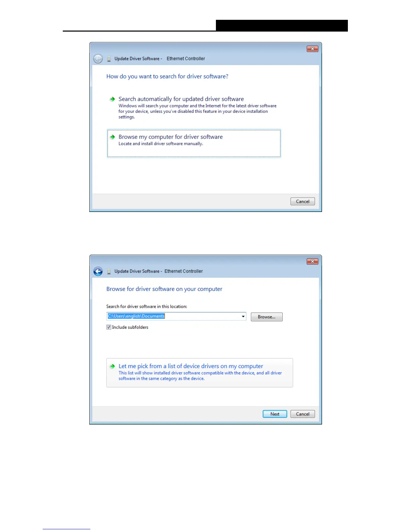The image size is (411, 532).
Task: Click device icon in upper dialog title
Action: [x=109, y=59]
